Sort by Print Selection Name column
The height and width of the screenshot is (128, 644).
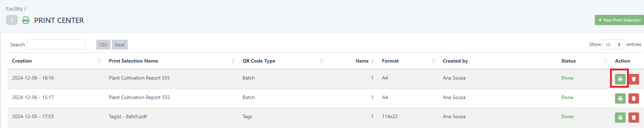coord(171,61)
